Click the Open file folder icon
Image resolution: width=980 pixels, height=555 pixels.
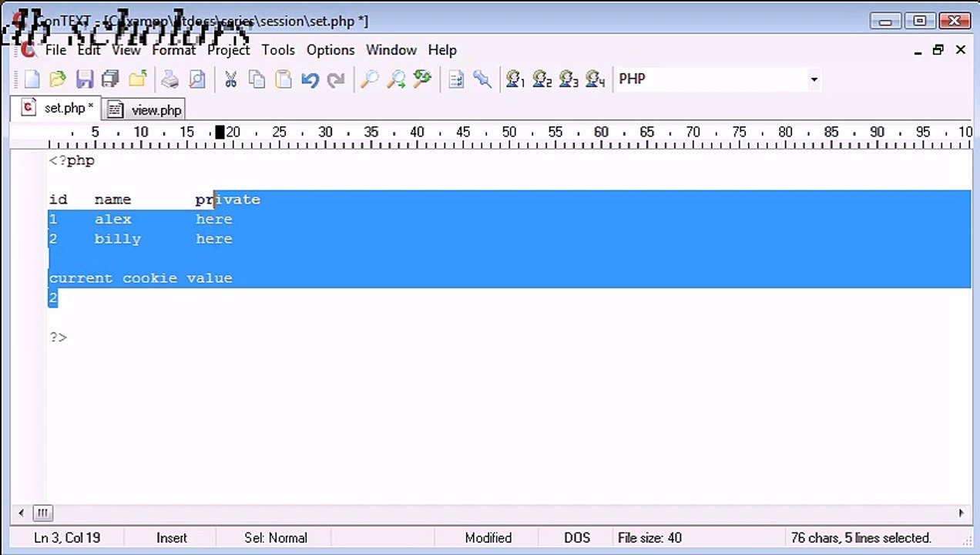click(x=57, y=79)
